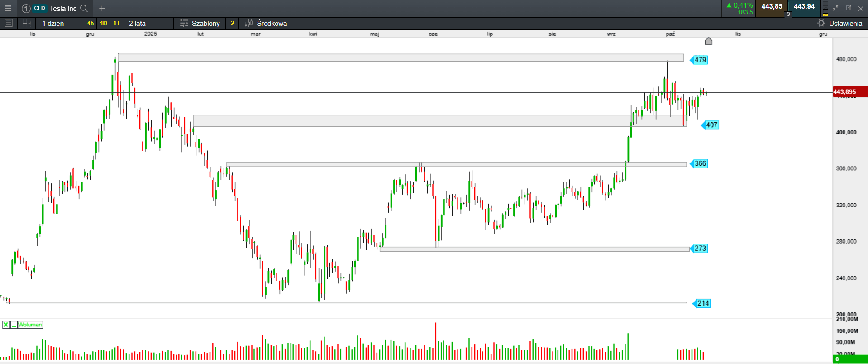Jump to latest candle home marker
Viewport: 868px width, 364px height.
click(x=709, y=41)
